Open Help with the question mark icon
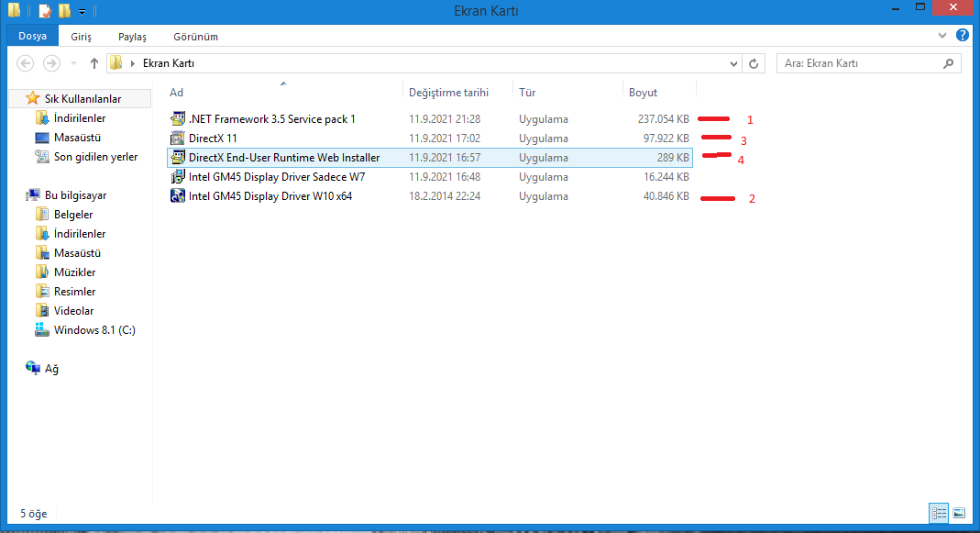 (963, 35)
